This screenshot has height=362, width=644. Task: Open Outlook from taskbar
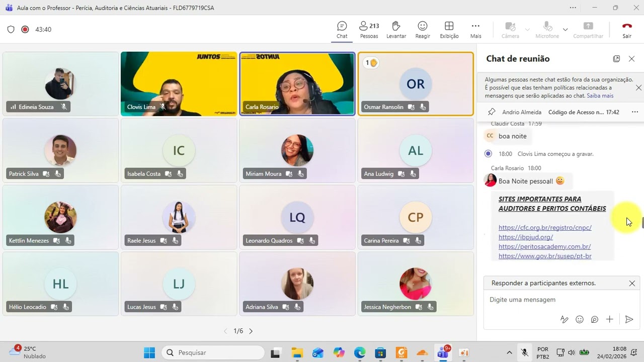[x=318, y=352]
